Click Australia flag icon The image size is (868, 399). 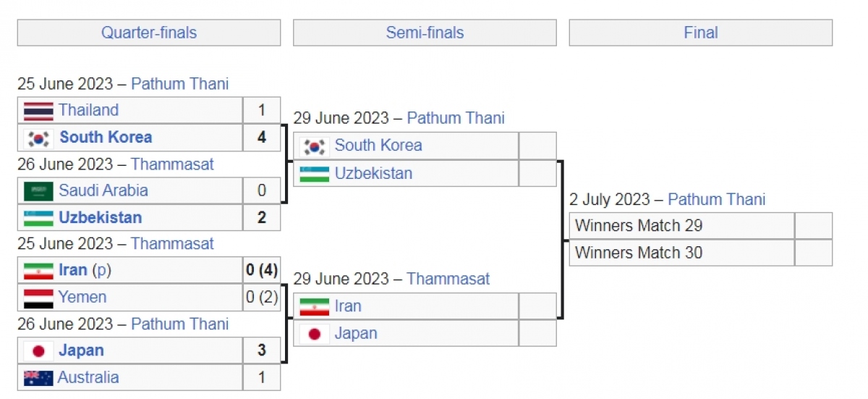tap(38, 378)
